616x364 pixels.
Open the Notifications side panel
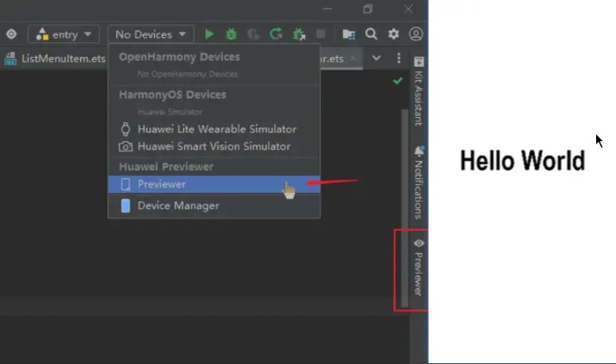(x=419, y=182)
